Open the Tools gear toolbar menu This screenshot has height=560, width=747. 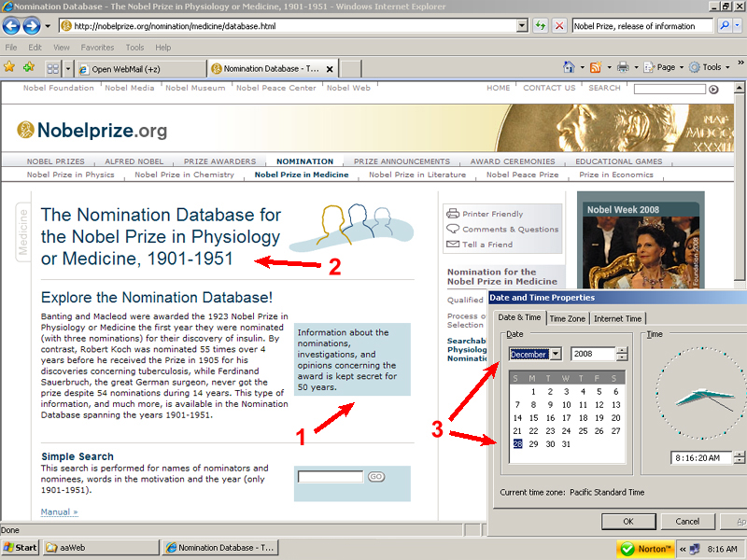(710, 67)
